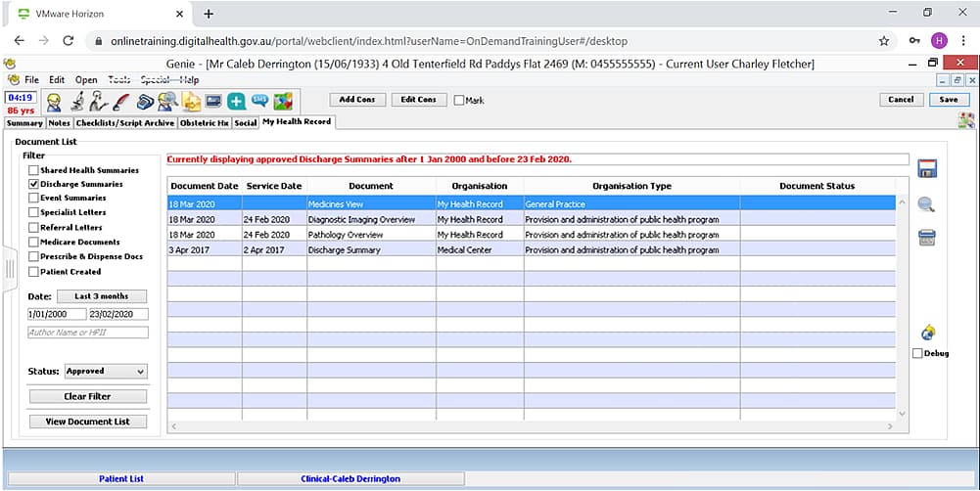Open the Last 3 months date selector
The image size is (980, 491).
coord(101,296)
